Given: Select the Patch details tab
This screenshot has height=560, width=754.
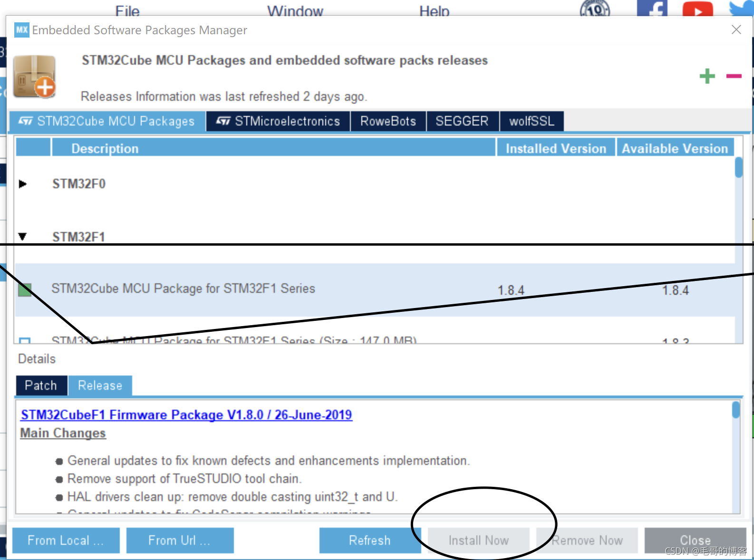Looking at the screenshot, I should [x=41, y=386].
